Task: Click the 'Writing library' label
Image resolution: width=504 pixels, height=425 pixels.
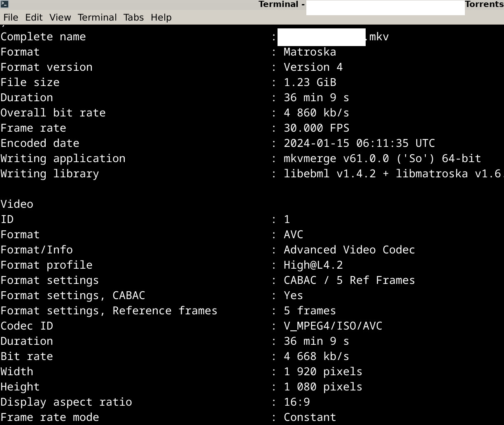Action: [x=50, y=174]
